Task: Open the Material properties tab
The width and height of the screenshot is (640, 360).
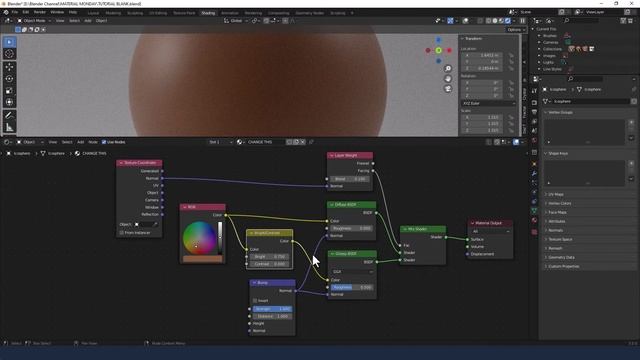Action: 534,220
